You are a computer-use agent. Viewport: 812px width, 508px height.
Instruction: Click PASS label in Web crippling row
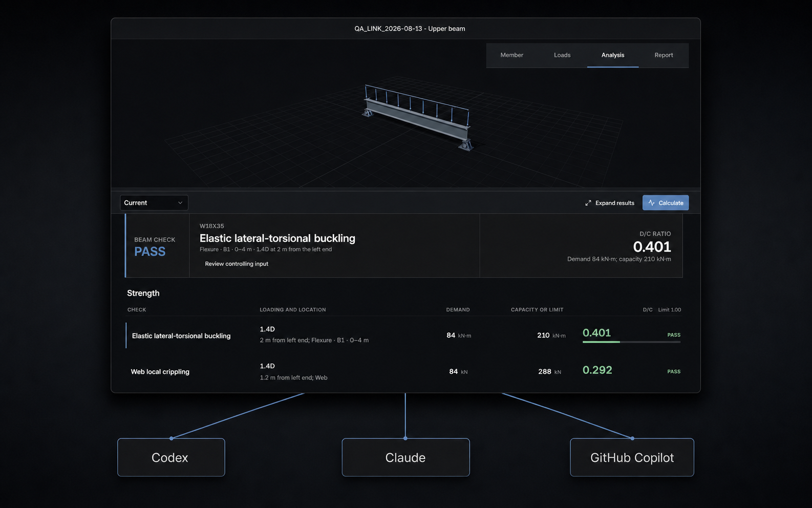(x=674, y=372)
